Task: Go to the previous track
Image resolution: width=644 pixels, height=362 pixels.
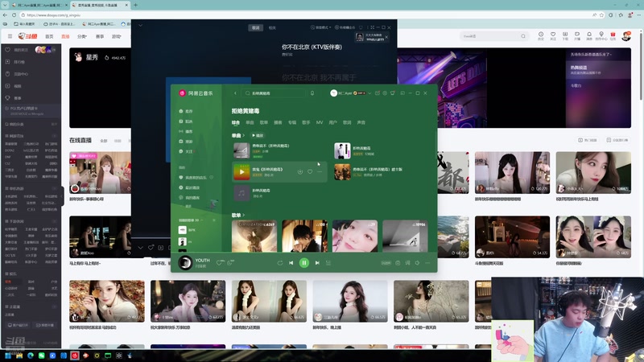Action: click(291, 263)
